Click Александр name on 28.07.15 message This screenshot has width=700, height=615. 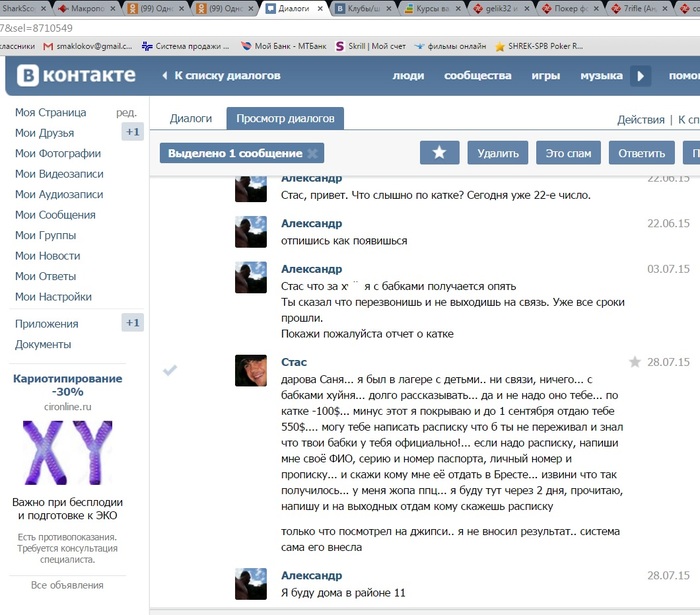pyautogui.click(x=312, y=576)
